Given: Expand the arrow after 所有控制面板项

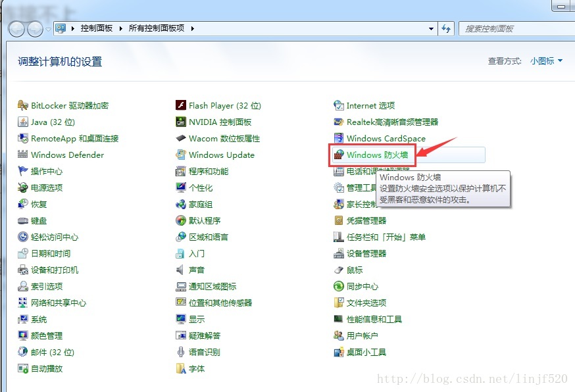Looking at the screenshot, I should [x=193, y=28].
